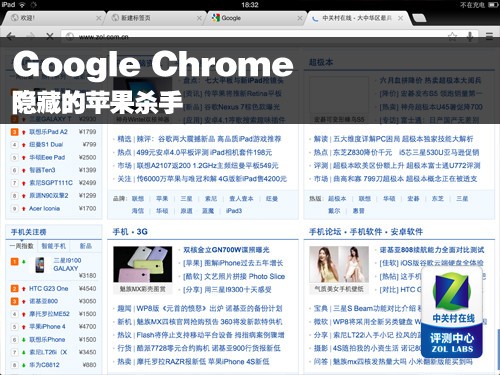Select the 宏碁 ultrabook brand link
Screen dimensions: 500x375
pos(413,199)
